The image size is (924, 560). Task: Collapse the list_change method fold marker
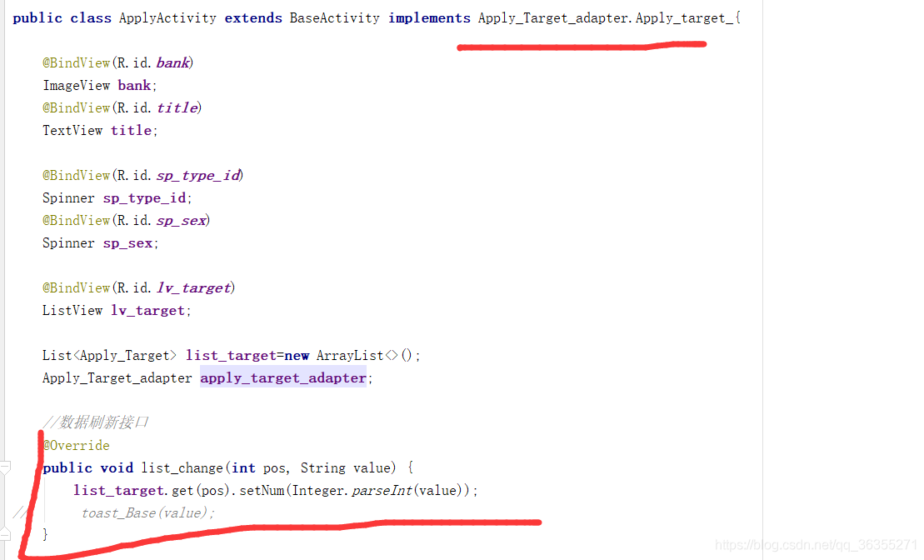(x=5, y=468)
